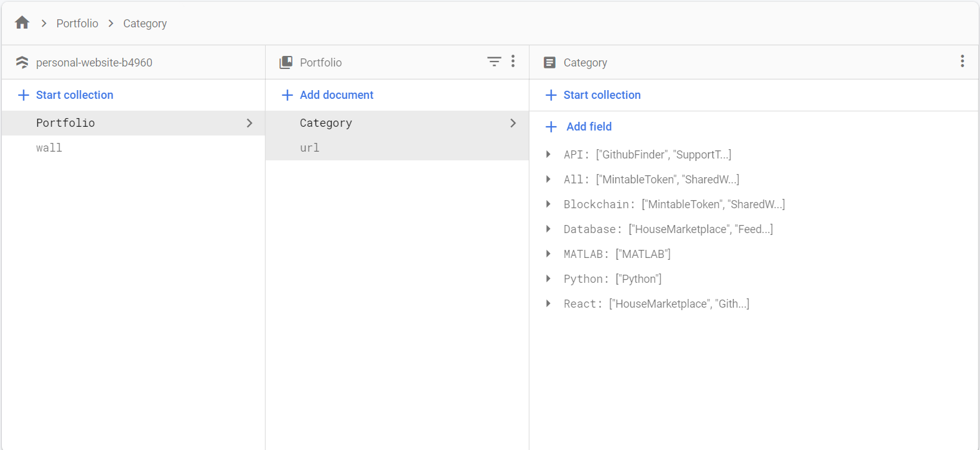The image size is (980, 450).
Task: Select the wall collection row
Action: pyautogui.click(x=133, y=148)
